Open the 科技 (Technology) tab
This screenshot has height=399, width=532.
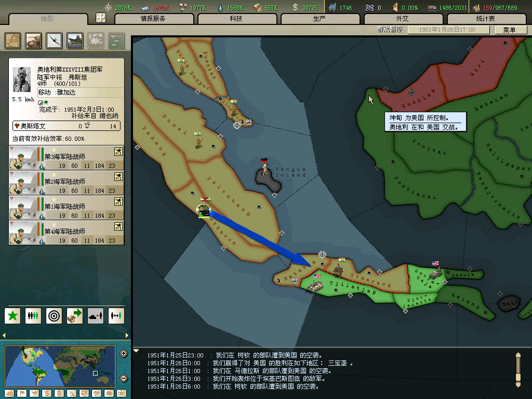[236, 19]
